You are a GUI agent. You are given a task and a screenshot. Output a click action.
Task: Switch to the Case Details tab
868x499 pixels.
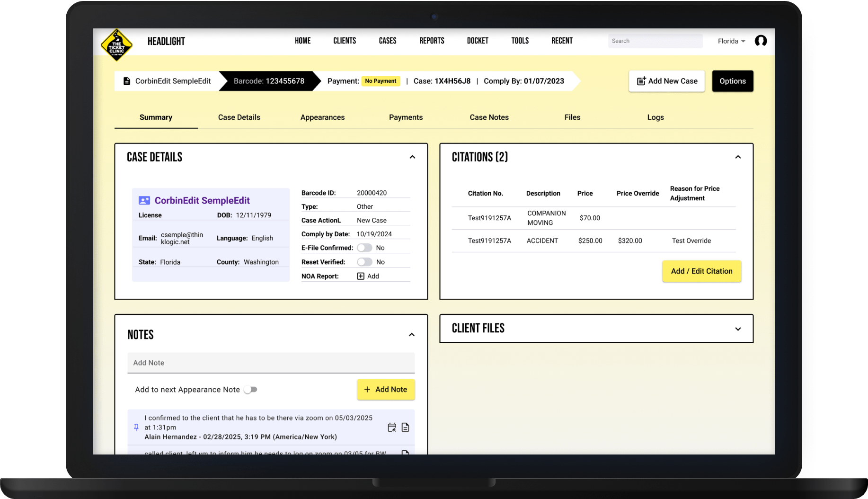tap(239, 117)
